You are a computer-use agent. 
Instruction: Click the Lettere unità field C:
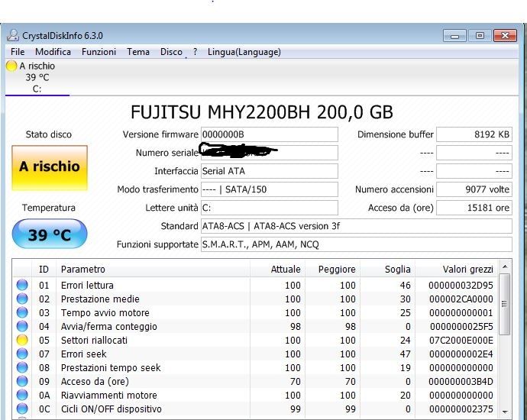click(x=269, y=208)
